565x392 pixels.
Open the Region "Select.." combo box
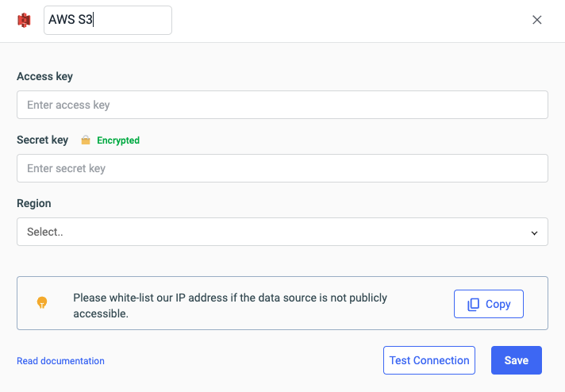pos(270,232)
